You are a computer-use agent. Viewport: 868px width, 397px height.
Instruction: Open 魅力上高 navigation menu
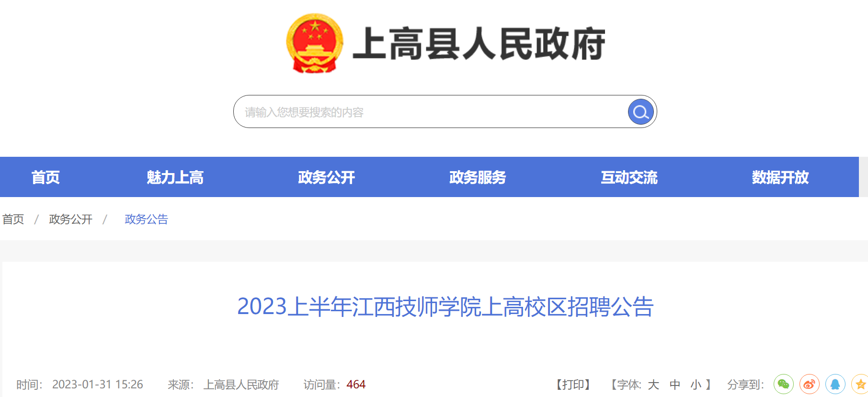coord(175,177)
